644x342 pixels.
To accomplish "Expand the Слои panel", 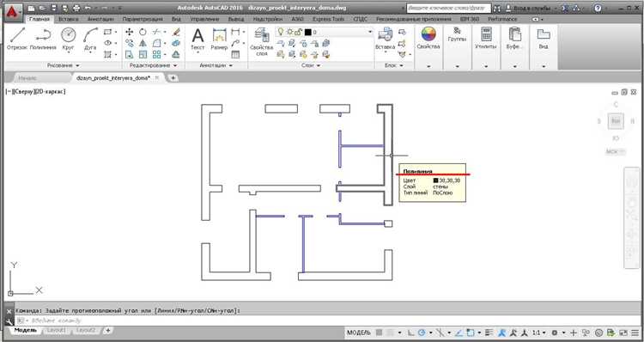I will click(311, 65).
